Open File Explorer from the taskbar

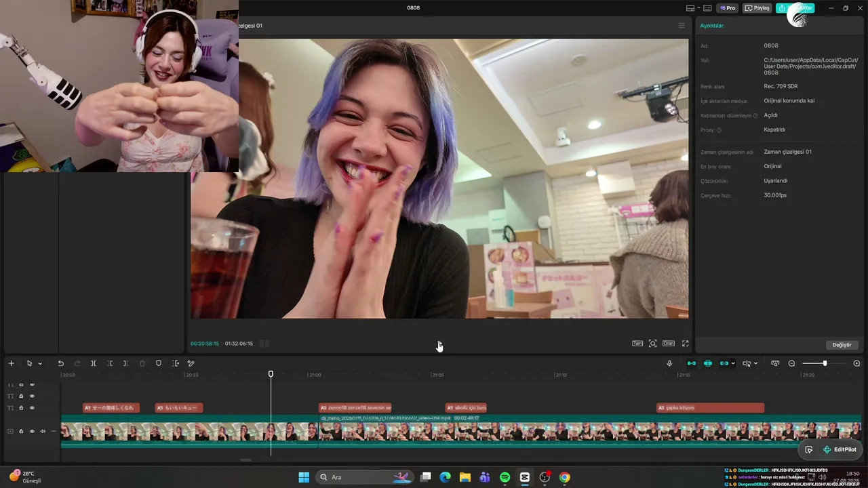click(x=465, y=477)
